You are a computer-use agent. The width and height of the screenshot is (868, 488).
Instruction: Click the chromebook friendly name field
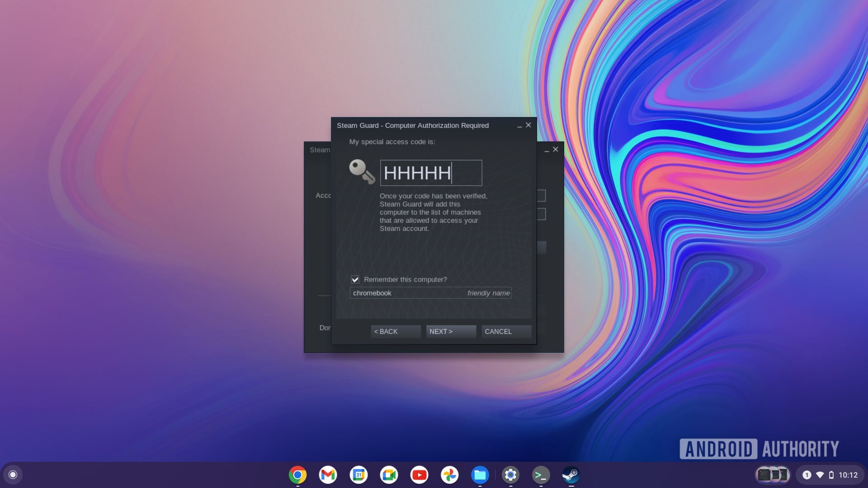[407, 293]
